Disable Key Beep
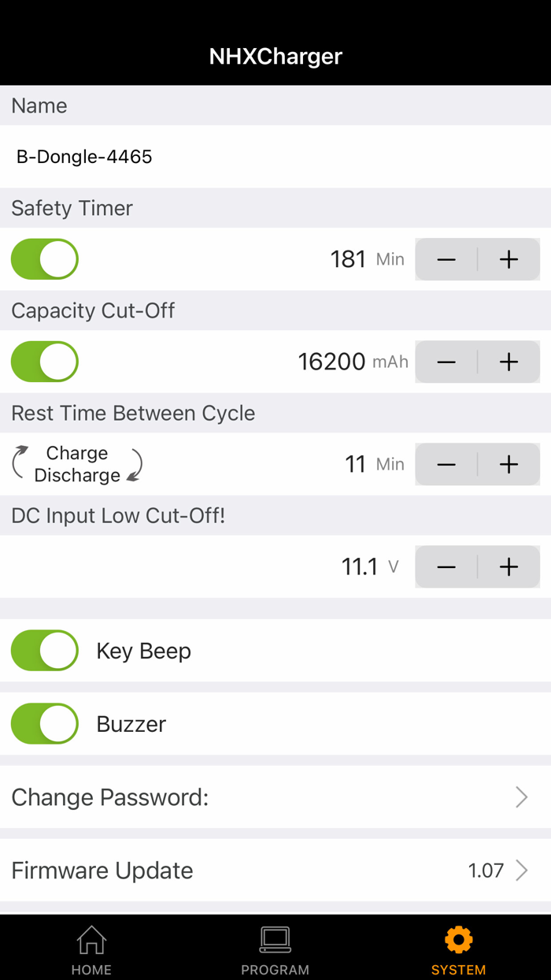This screenshot has width=551, height=980. click(44, 651)
